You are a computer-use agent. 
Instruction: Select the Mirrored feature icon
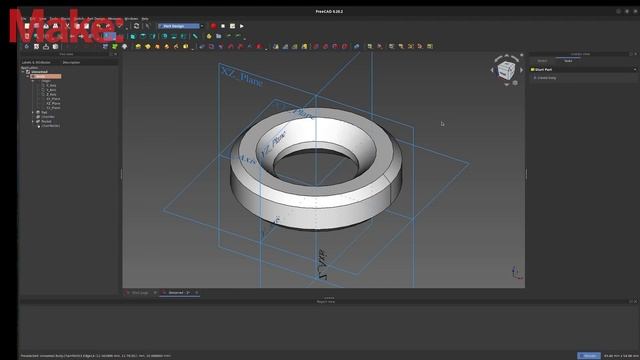click(x=275, y=47)
